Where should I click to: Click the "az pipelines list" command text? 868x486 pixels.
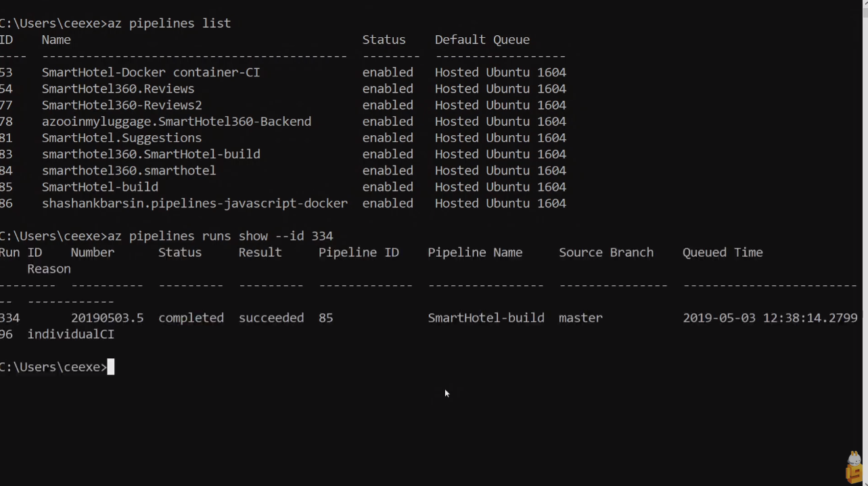169,24
